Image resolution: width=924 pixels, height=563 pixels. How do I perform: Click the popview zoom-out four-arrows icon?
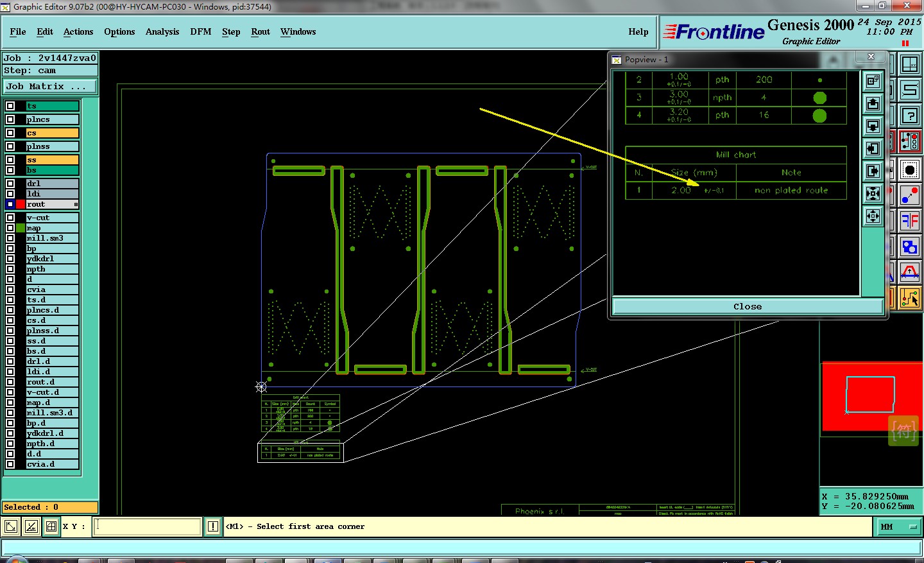[873, 216]
